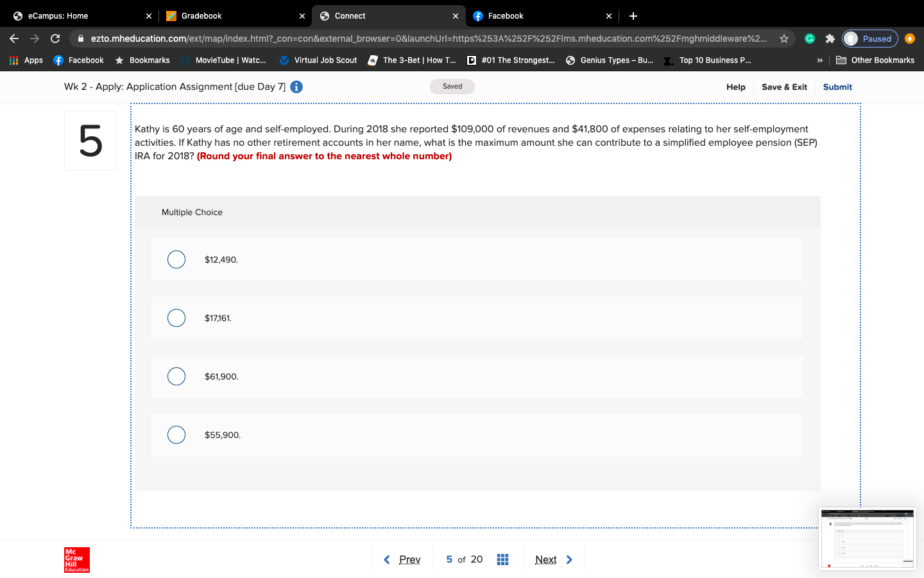
Task: Click the site security padlock icon
Action: (x=81, y=39)
